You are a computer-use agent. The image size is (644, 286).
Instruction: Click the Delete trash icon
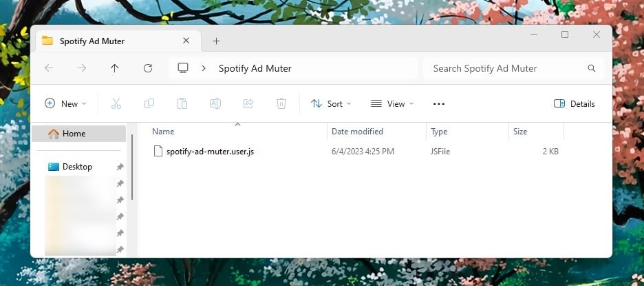pos(281,103)
